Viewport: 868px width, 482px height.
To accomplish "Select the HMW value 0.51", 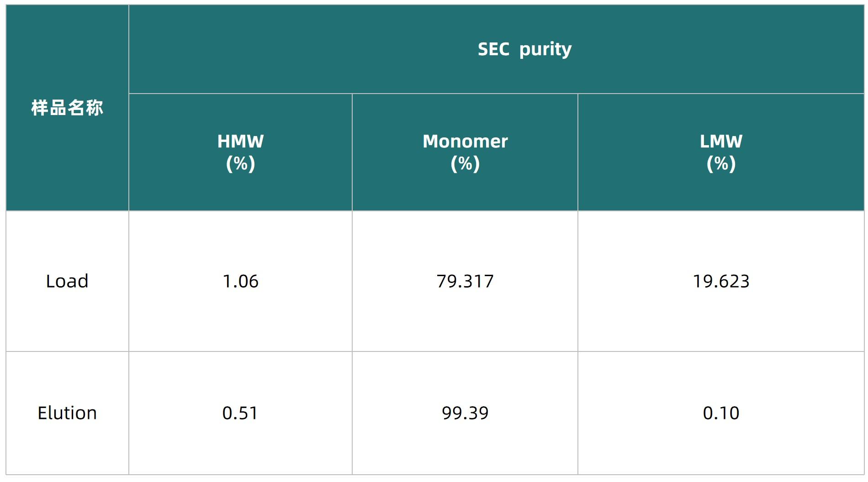I will (240, 413).
